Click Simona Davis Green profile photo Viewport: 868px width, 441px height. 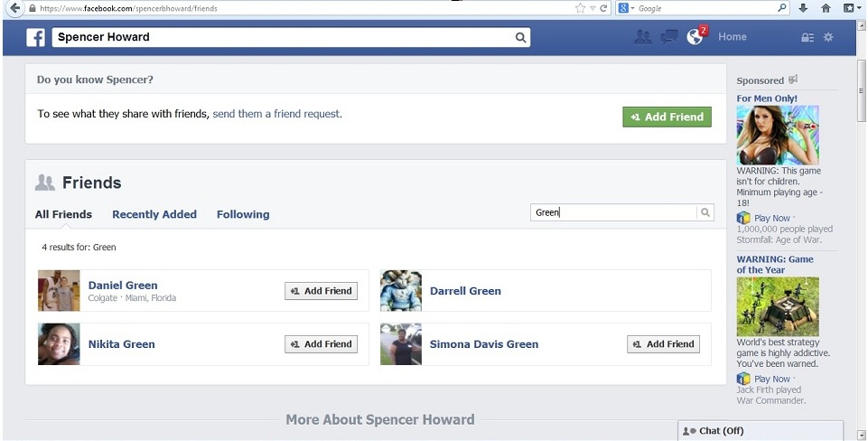(x=401, y=344)
